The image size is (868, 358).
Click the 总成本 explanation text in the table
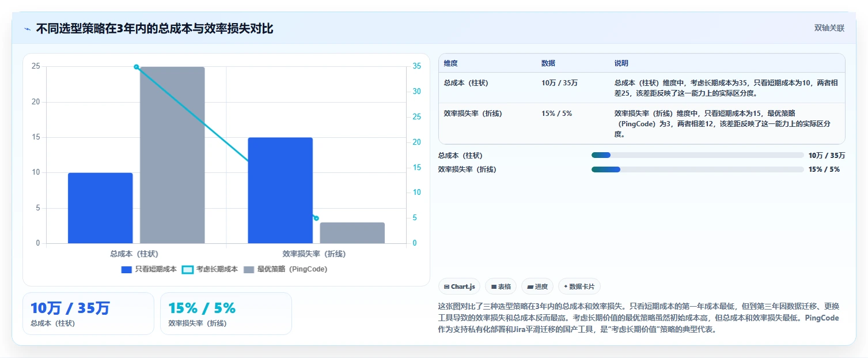tap(726, 88)
